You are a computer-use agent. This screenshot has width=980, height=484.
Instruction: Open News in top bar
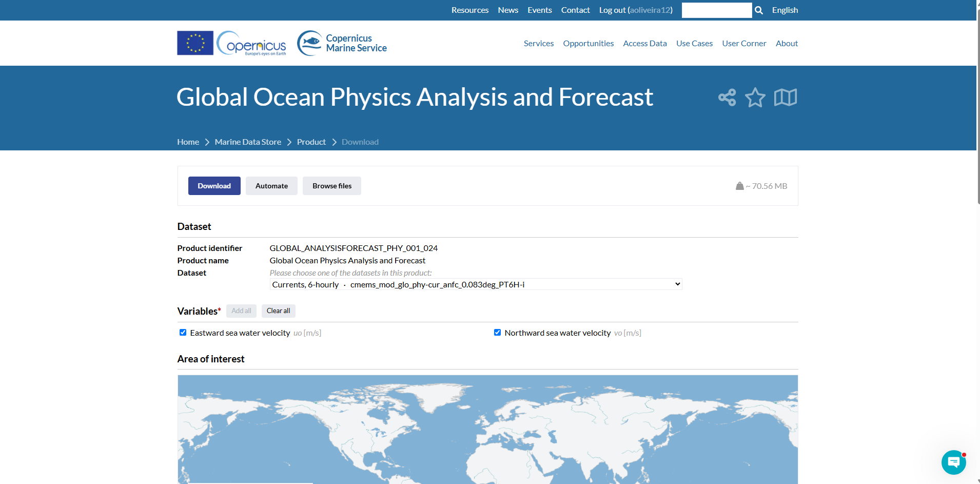click(508, 10)
